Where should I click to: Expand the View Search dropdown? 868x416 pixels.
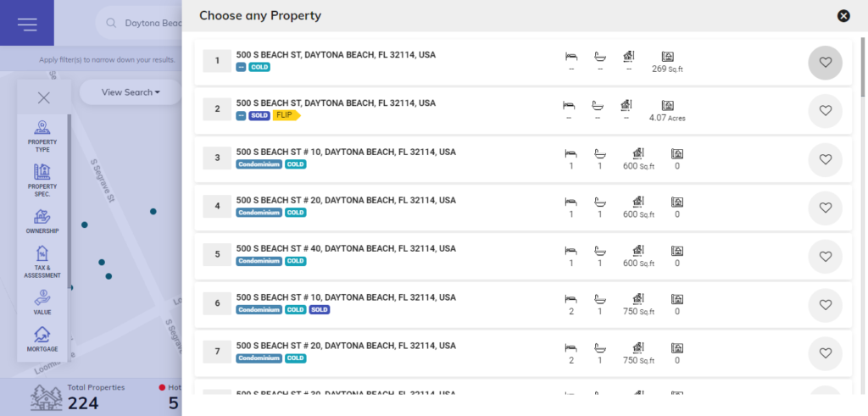(131, 92)
